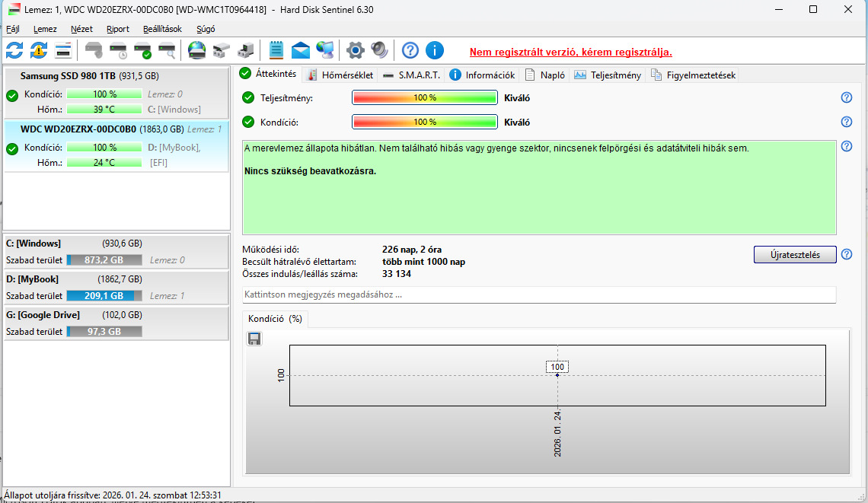Switch to the Áttekintés tab

pyautogui.click(x=269, y=74)
